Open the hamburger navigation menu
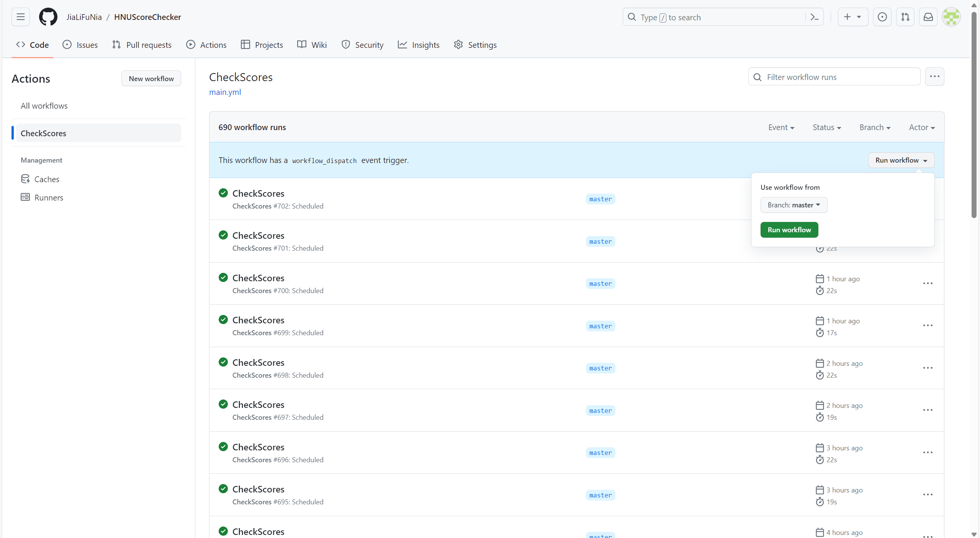 point(21,17)
